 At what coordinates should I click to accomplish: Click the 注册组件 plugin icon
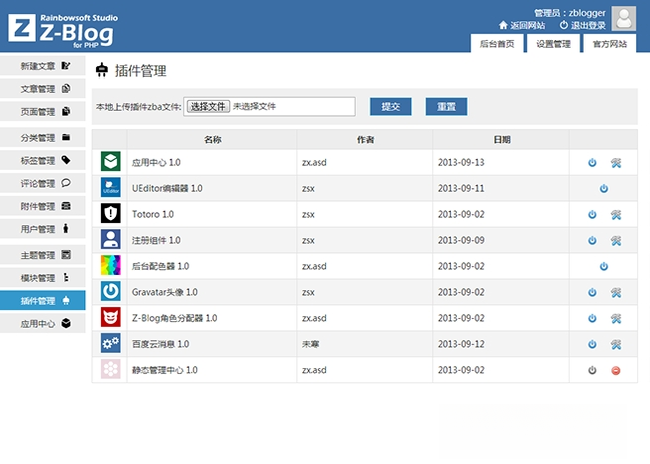(111, 240)
